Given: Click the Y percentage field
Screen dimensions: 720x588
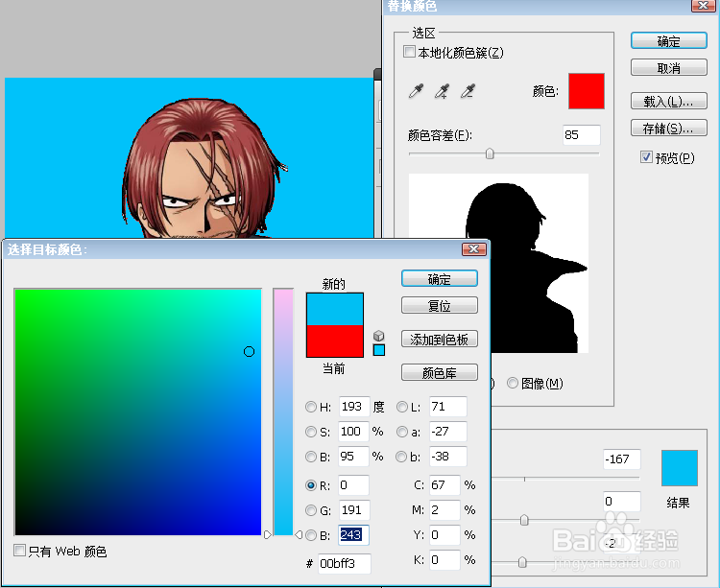Looking at the screenshot, I should 444,535.
